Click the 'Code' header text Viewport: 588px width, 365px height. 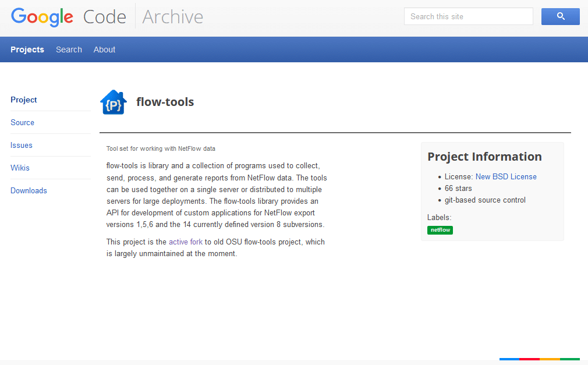pos(105,17)
